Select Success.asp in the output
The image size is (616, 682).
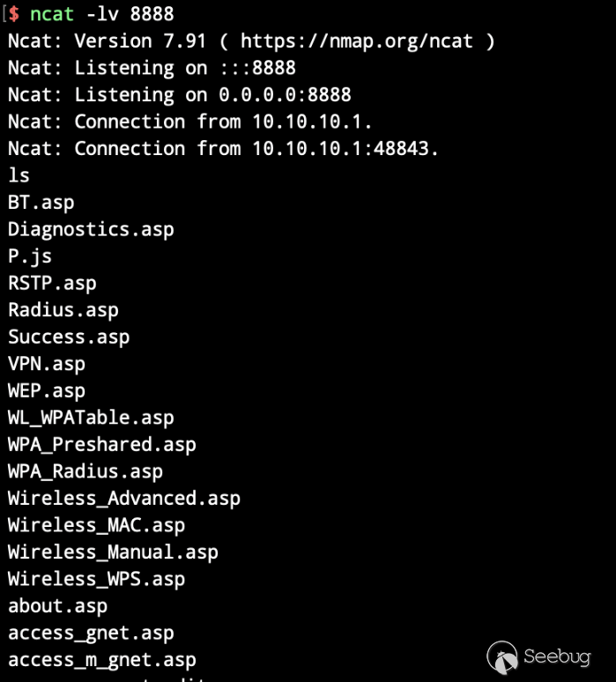pyautogui.click(x=69, y=337)
